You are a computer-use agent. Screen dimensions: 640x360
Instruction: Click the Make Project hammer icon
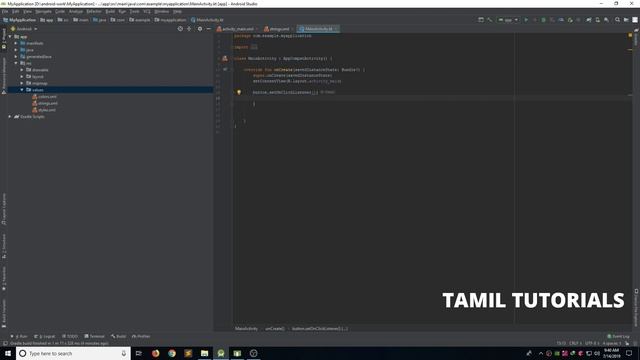pyautogui.click(x=490, y=20)
